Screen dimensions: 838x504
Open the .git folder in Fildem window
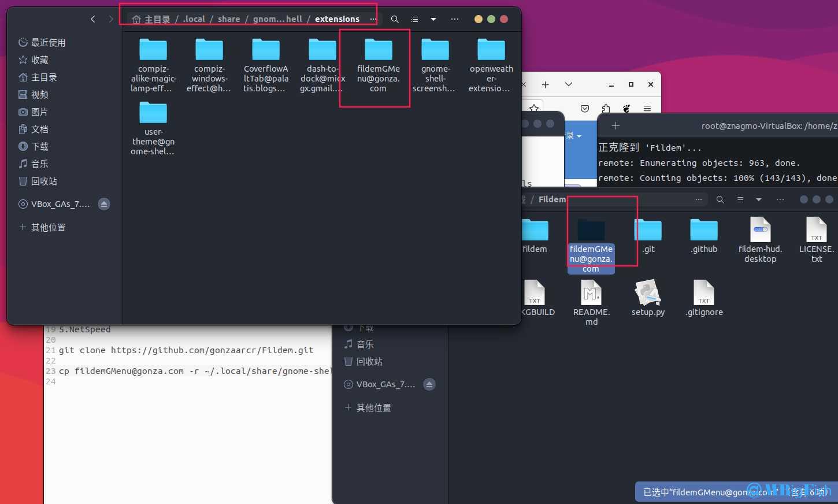tap(648, 236)
